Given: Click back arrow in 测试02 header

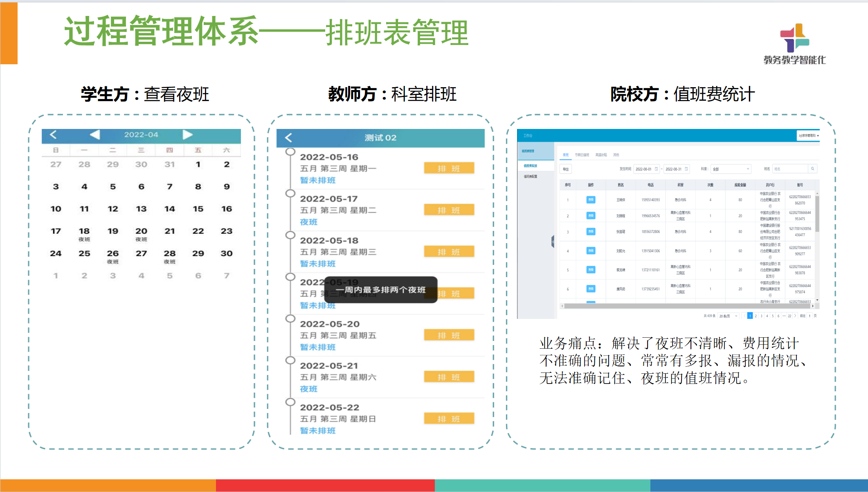Looking at the screenshot, I should pyautogui.click(x=288, y=138).
